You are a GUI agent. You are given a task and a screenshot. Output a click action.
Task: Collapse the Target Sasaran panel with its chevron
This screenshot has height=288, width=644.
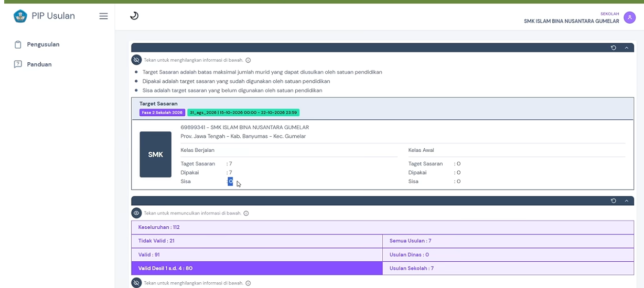pos(626,48)
